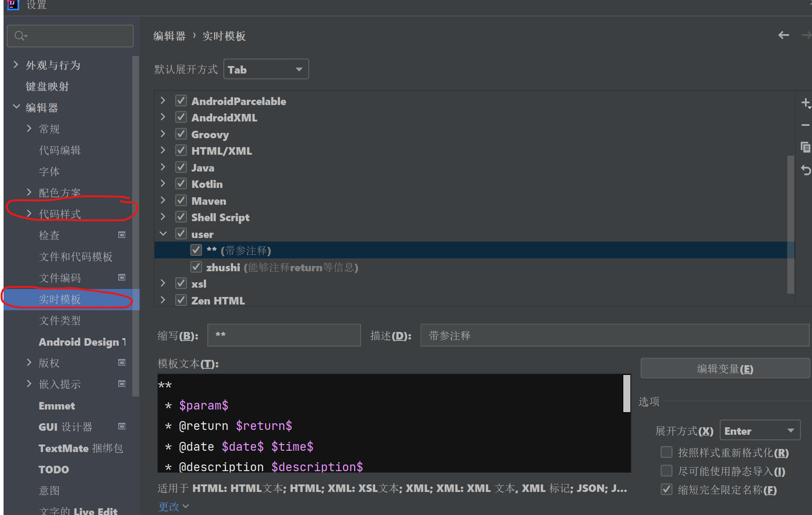Click the 更改 context link
The height and width of the screenshot is (515, 812).
coord(173,507)
